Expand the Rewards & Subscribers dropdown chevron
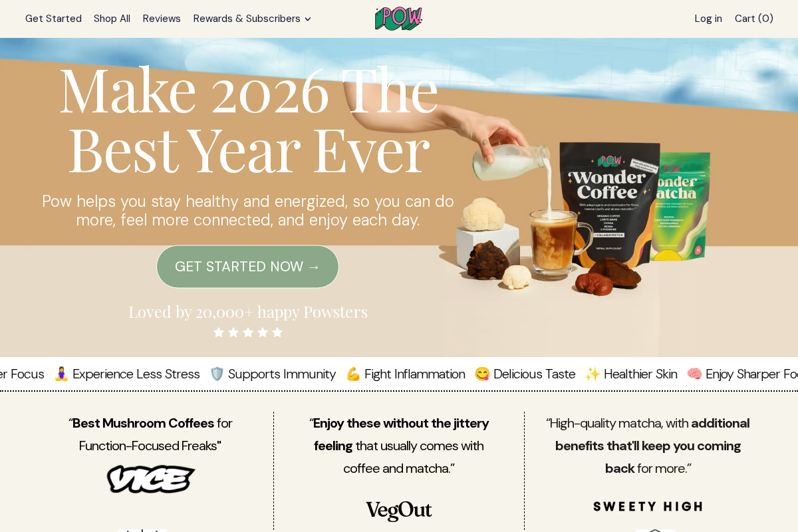798x532 pixels. tap(307, 19)
